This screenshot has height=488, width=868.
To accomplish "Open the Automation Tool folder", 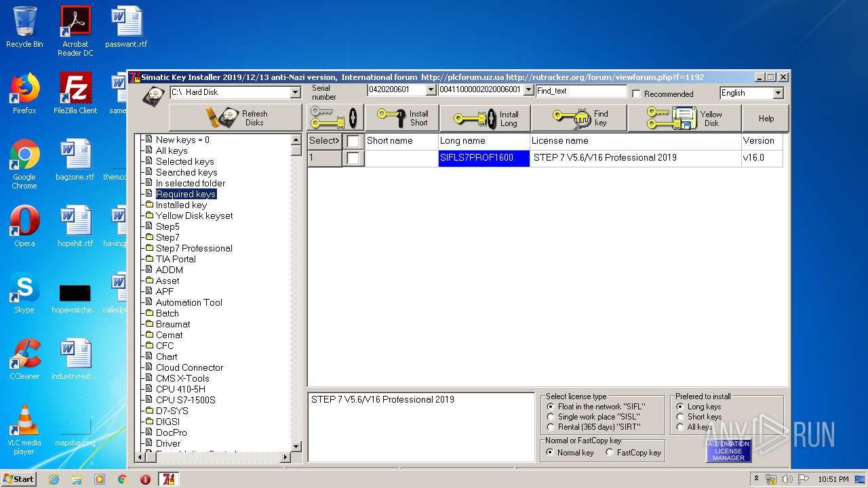I will coord(189,302).
